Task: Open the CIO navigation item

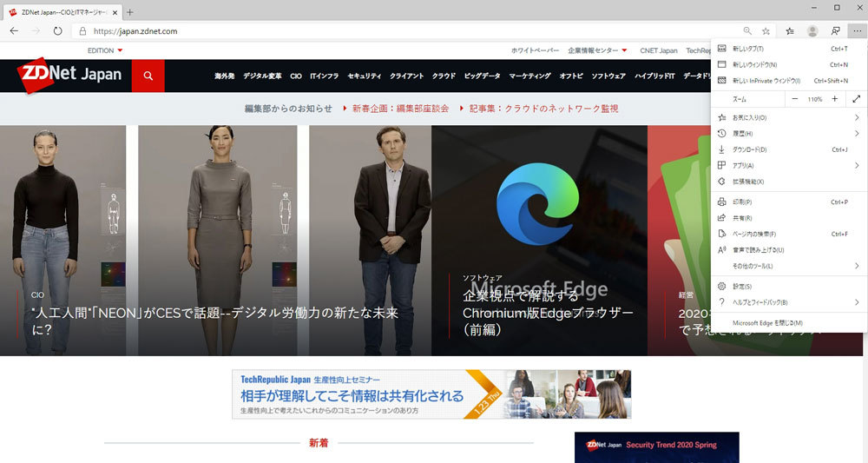Action: [296, 76]
